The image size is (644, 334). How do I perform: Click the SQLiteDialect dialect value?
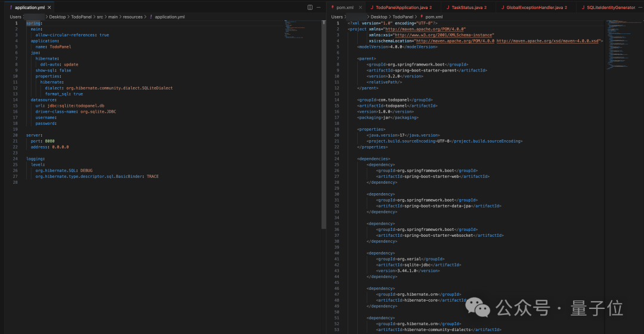pos(119,88)
